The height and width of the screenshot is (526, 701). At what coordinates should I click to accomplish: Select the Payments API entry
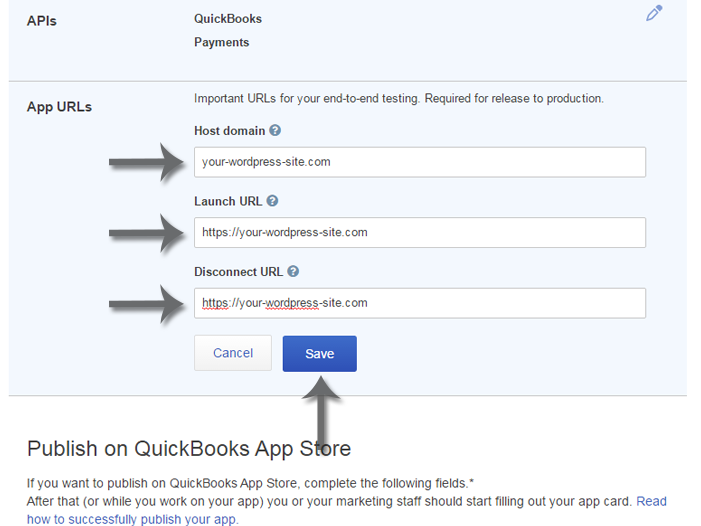(x=221, y=43)
